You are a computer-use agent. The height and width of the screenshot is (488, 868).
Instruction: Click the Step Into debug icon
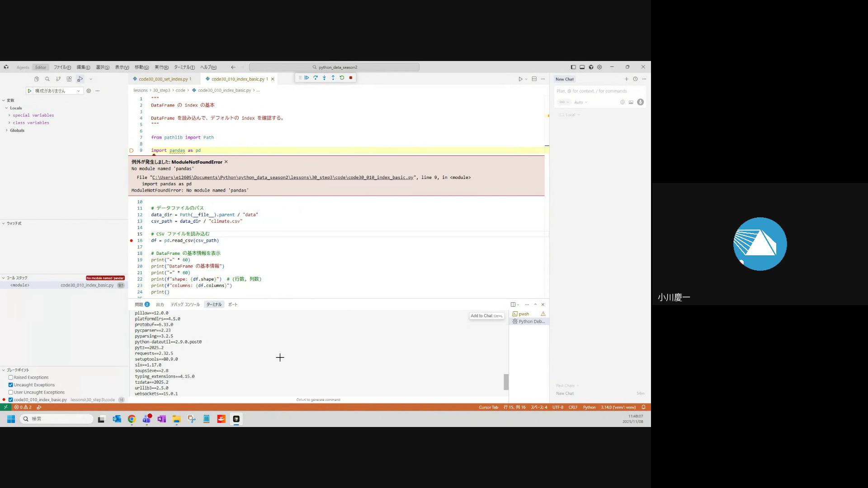pyautogui.click(x=324, y=78)
